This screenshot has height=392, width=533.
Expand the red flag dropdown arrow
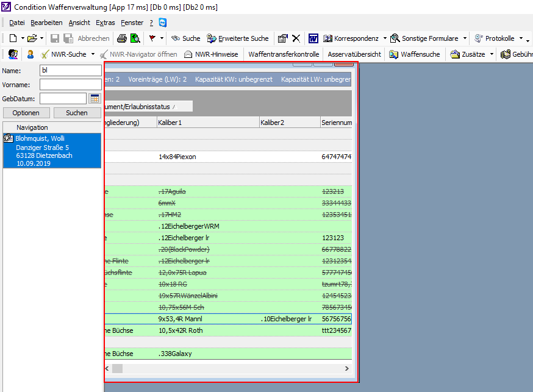[162, 38]
